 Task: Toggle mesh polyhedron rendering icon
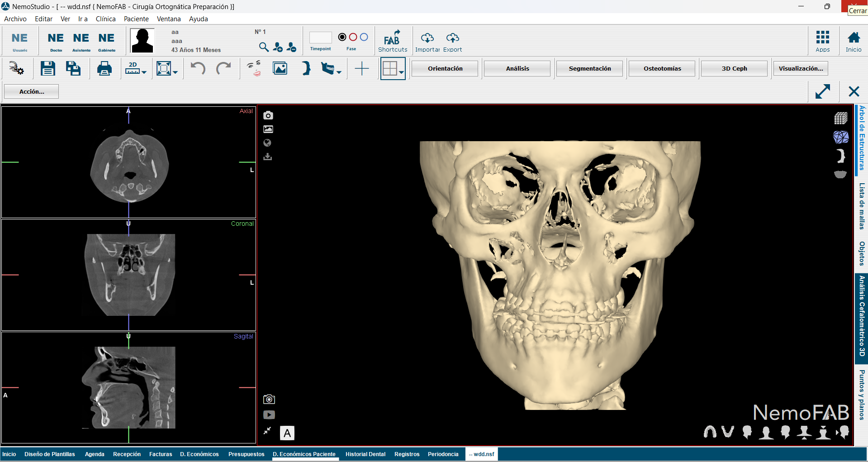[x=841, y=137]
